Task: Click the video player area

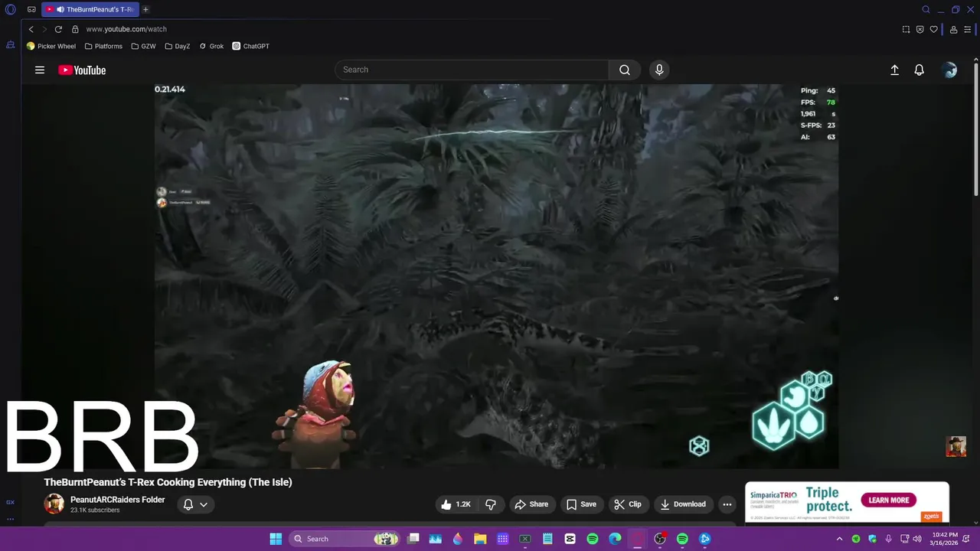Action: (496, 275)
